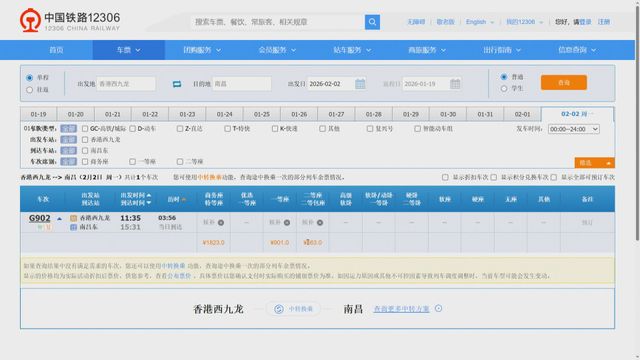Click the sold-out info icon under second class
The width and height of the screenshot is (640, 360).
click(x=320, y=222)
